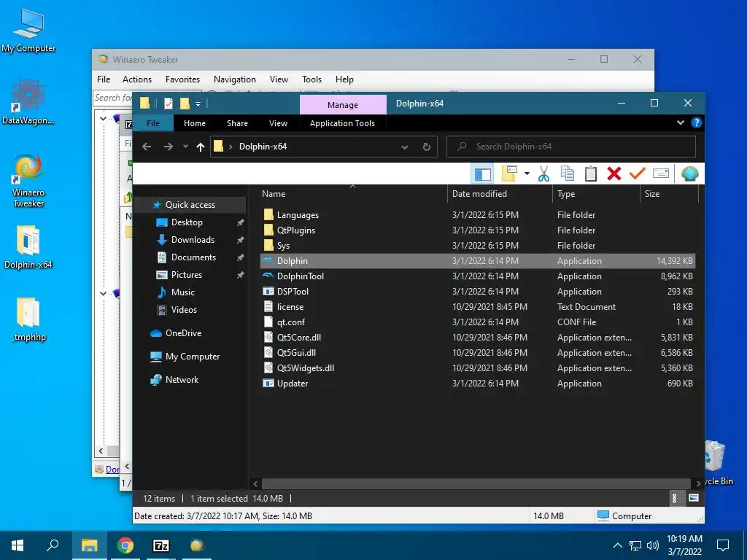Viewport: 747px width, 560px height.
Task: Select Downloads in the navigation pane
Action: [x=193, y=240]
